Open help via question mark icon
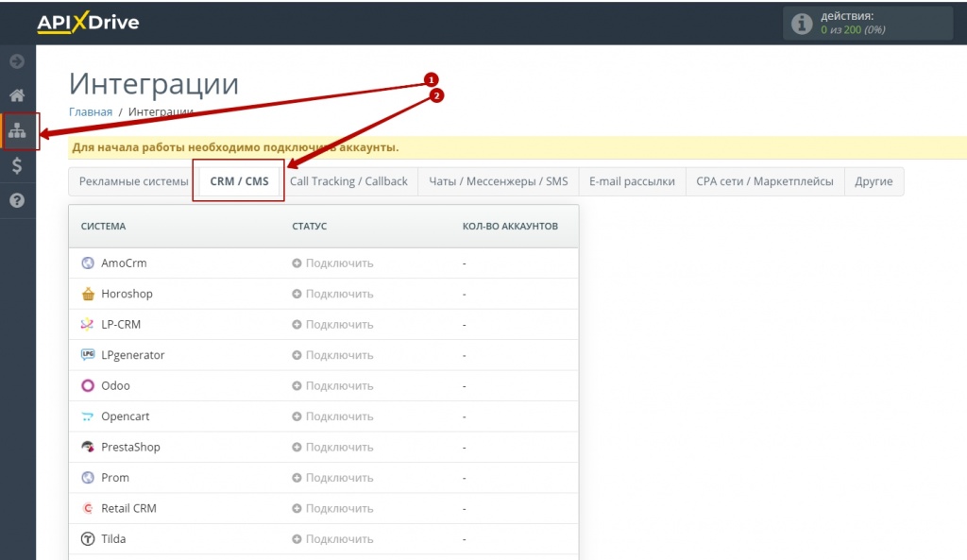Screen dimensions: 967x560 click(17, 200)
